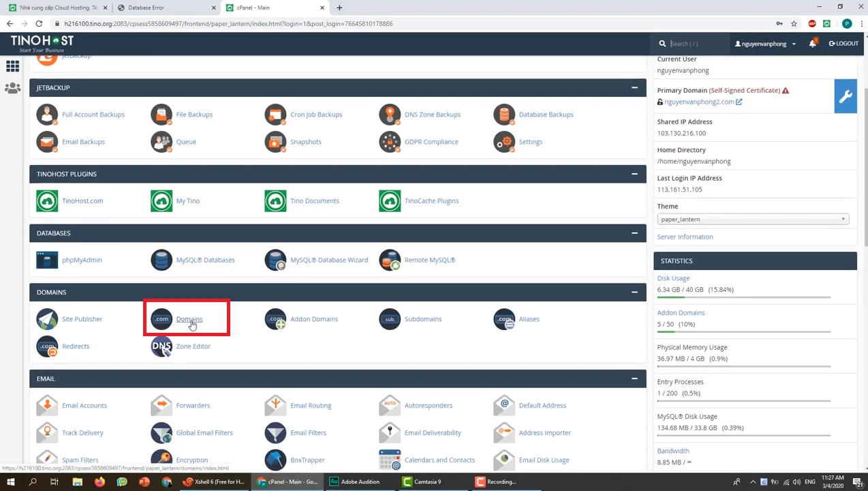868x491 pixels.
Task: Launch MySQL Database Wizard icon
Action: point(275,260)
